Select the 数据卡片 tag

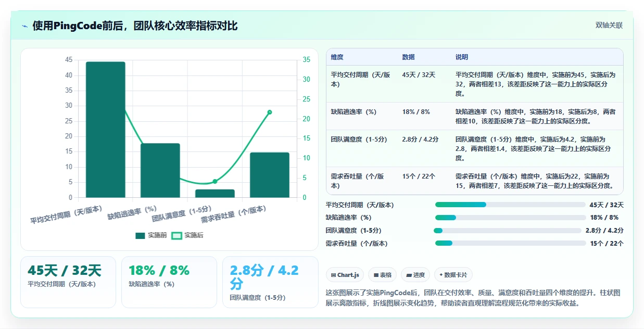[x=453, y=275]
